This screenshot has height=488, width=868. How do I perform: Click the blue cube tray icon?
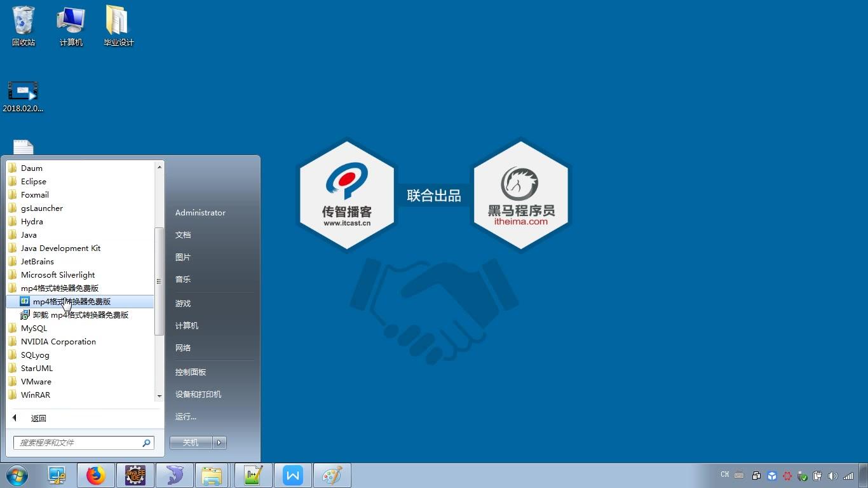tap(772, 475)
